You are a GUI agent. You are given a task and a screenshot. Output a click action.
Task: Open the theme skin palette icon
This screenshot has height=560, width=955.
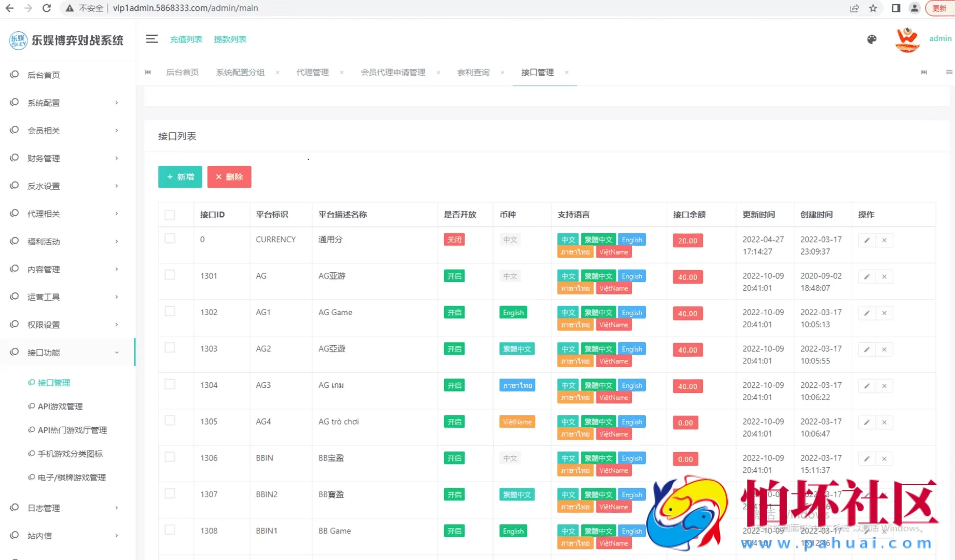[x=872, y=39]
